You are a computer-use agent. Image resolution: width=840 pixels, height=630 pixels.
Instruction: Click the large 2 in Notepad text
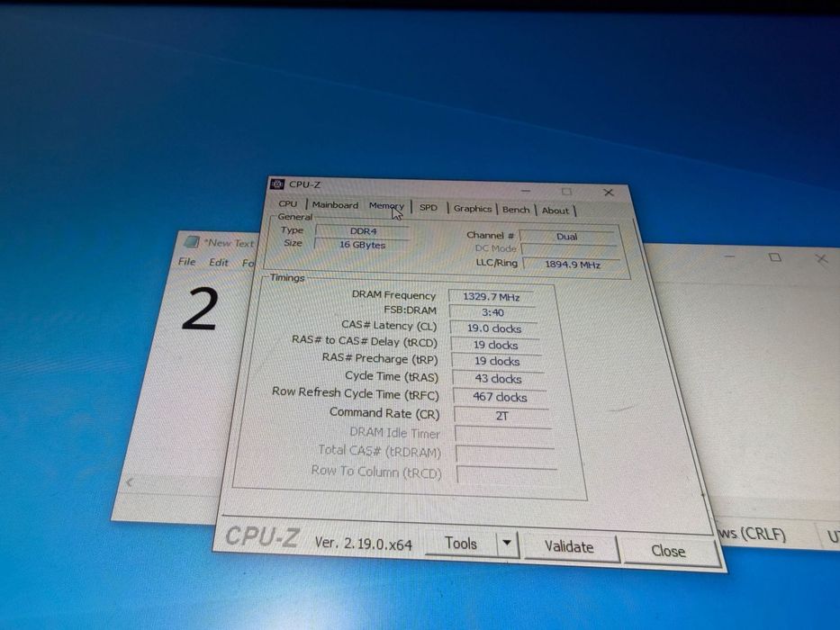[x=199, y=309]
